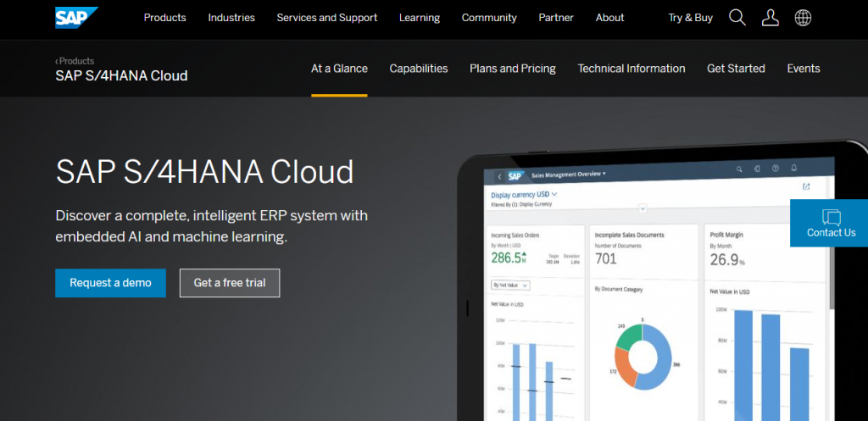Expand the filter bar collapse chevron
This screenshot has height=421, width=868.
click(x=643, y=208)
